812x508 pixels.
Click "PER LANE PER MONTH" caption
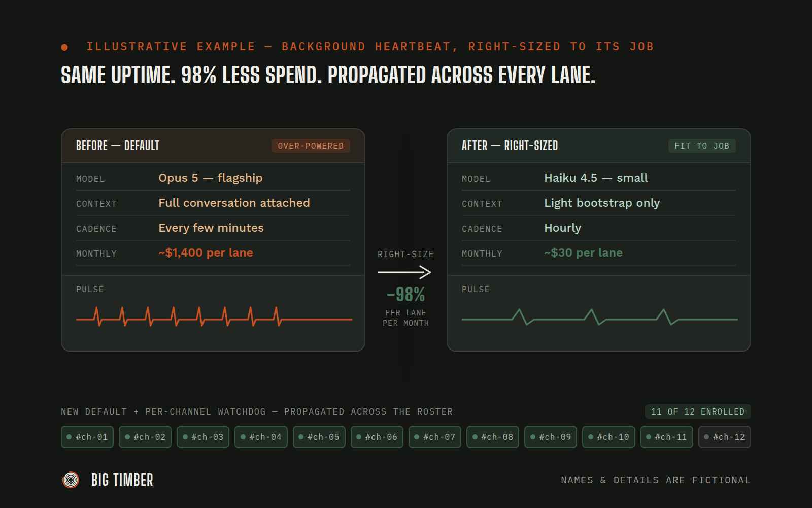tap(405, 318)
